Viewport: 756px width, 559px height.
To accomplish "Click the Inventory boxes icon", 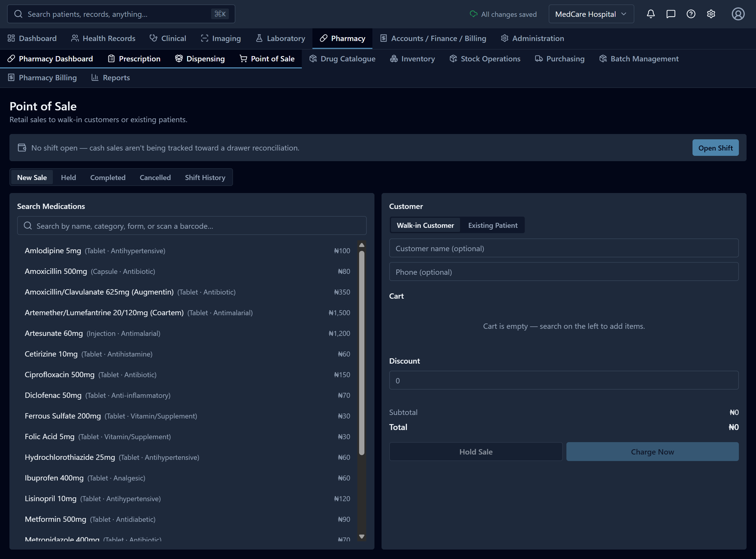I will click(394, 58).
